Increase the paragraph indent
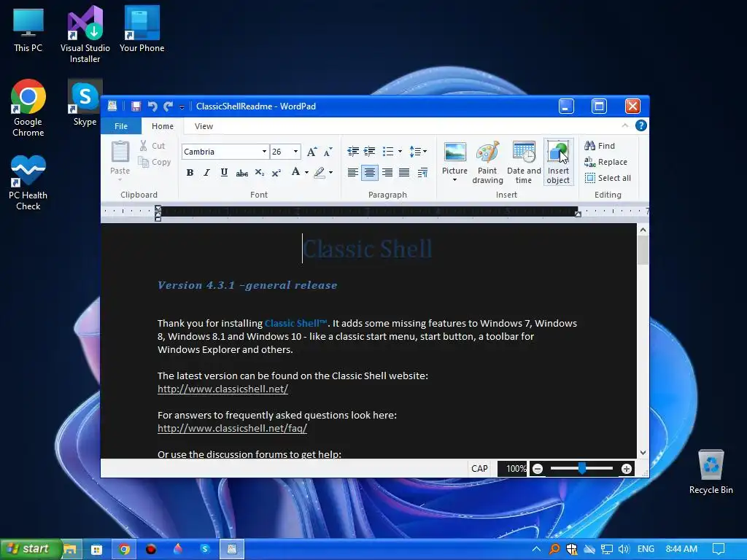747x560 pixels. pos(370,152)
